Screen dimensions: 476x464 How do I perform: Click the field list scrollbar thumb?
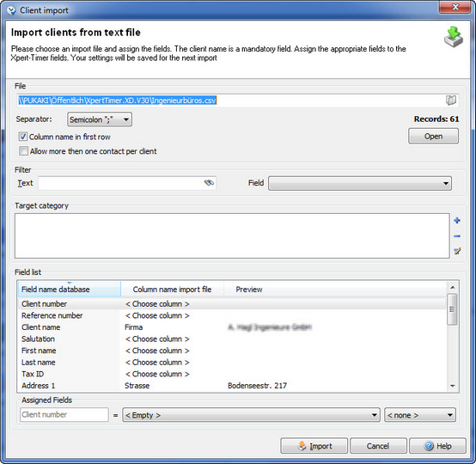point(452,309)
